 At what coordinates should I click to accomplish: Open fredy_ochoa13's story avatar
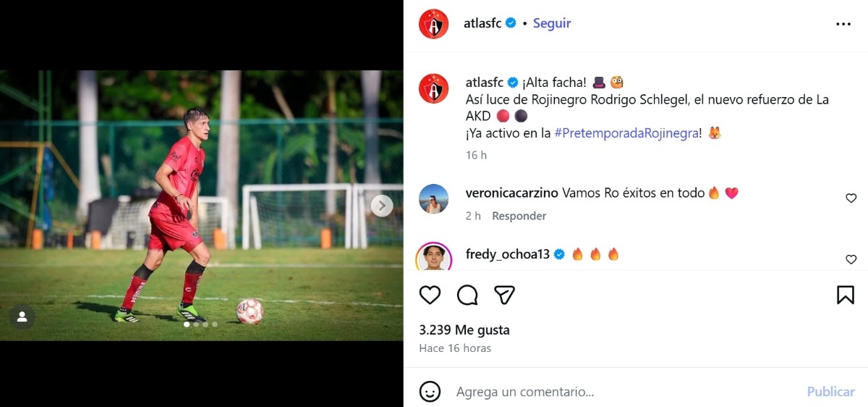click(x=434, y=257)
